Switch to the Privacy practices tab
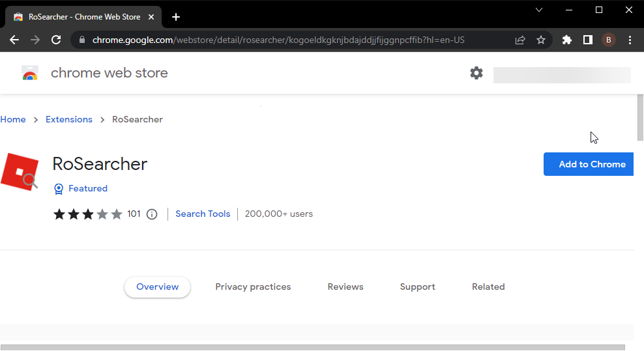Image resolution: width=644 pixels, height=351 pixels. 253,287
